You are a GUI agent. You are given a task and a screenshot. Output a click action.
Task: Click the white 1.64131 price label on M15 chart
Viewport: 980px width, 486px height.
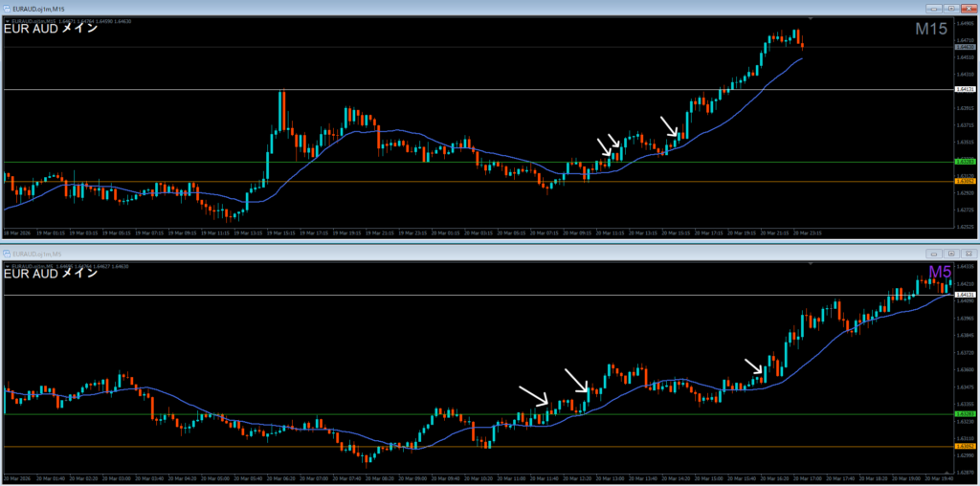click(x=965, y=89)
